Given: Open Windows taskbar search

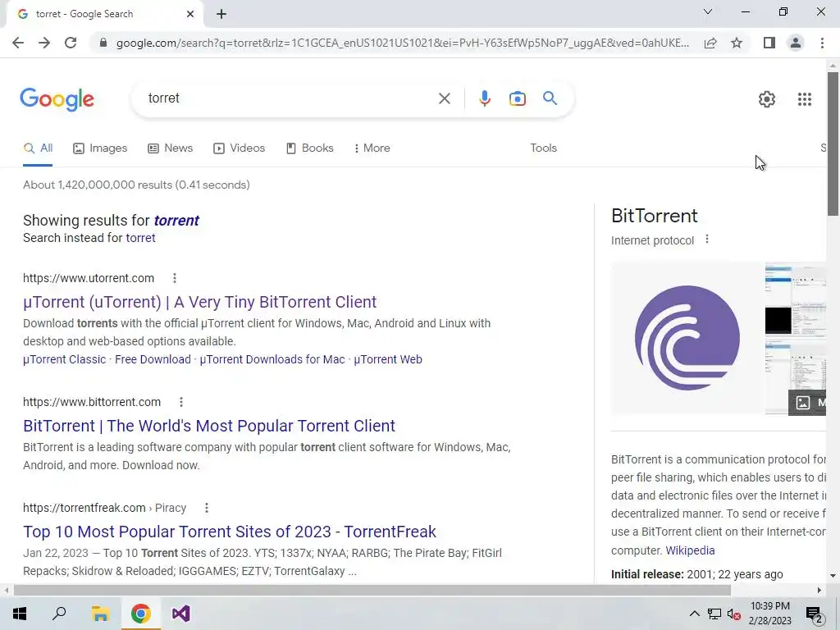Looking at the screenshot, I should tap(59, 614).
